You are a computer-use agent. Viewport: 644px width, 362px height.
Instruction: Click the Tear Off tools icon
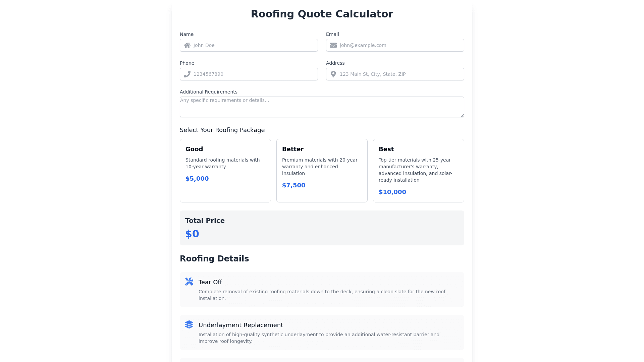point(189,282)
